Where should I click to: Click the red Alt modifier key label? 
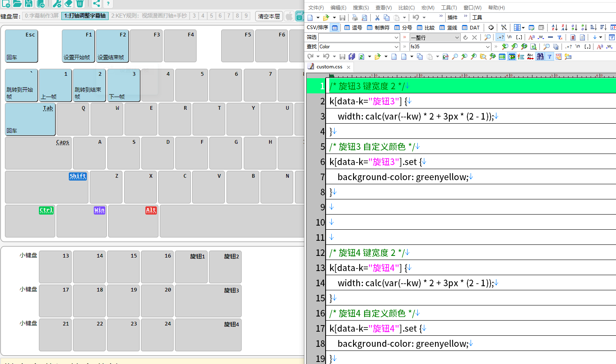tap(151, 210)
